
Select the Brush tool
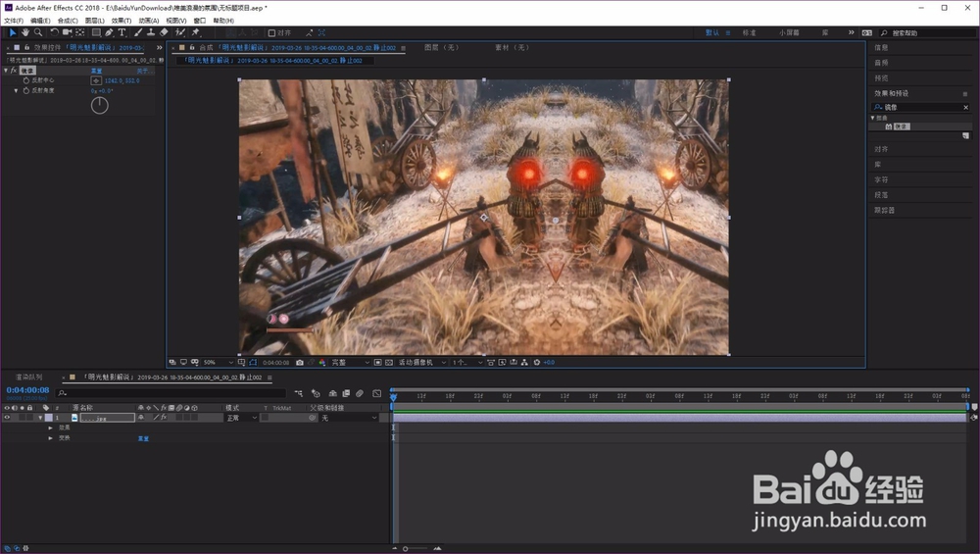(x=138, y=32)
